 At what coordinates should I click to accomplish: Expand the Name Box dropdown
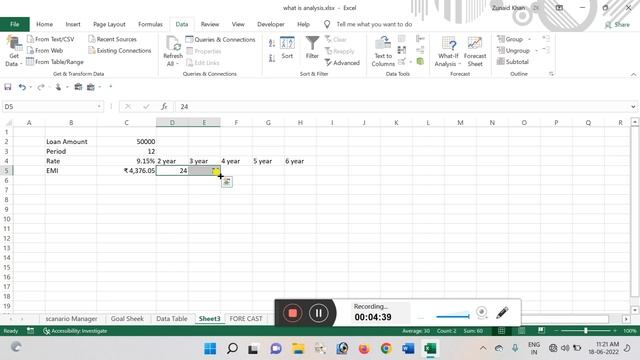99,107
